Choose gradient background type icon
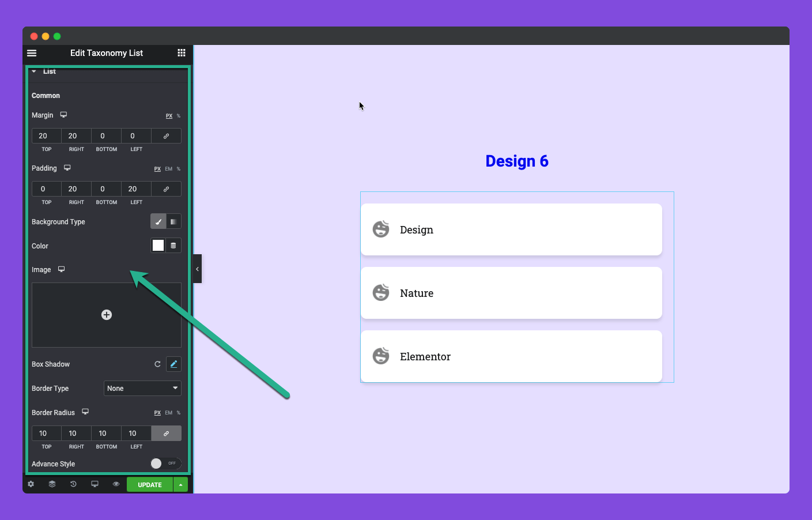 [173, 221]
